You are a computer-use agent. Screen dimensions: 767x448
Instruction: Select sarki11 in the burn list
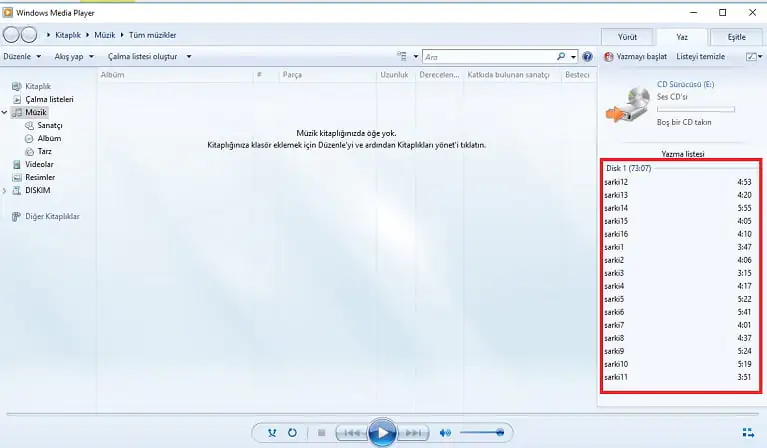[x=680, y=377]
